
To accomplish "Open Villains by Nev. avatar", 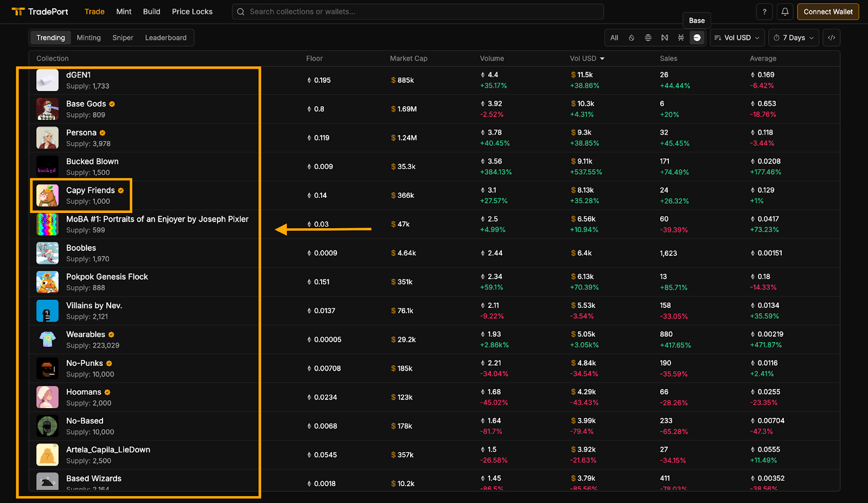I will click(47, 311).
